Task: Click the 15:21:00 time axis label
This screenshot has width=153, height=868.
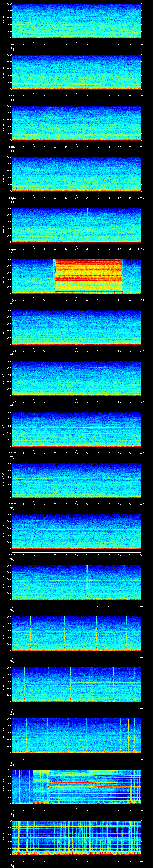Action: [x=12, y=300]
